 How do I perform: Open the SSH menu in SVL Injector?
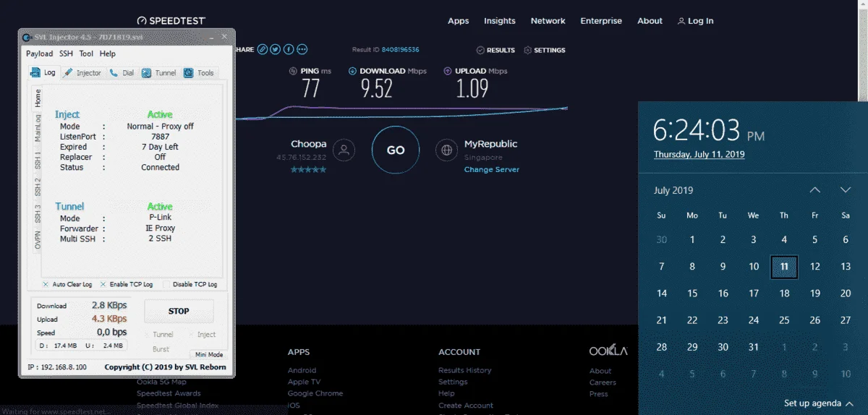[66, 54]
